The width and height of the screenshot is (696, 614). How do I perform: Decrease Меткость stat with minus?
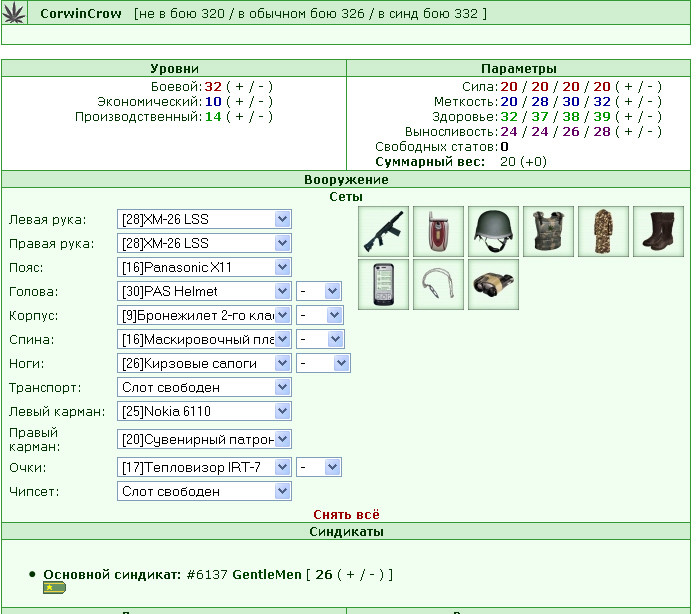[x=650, y=102]
